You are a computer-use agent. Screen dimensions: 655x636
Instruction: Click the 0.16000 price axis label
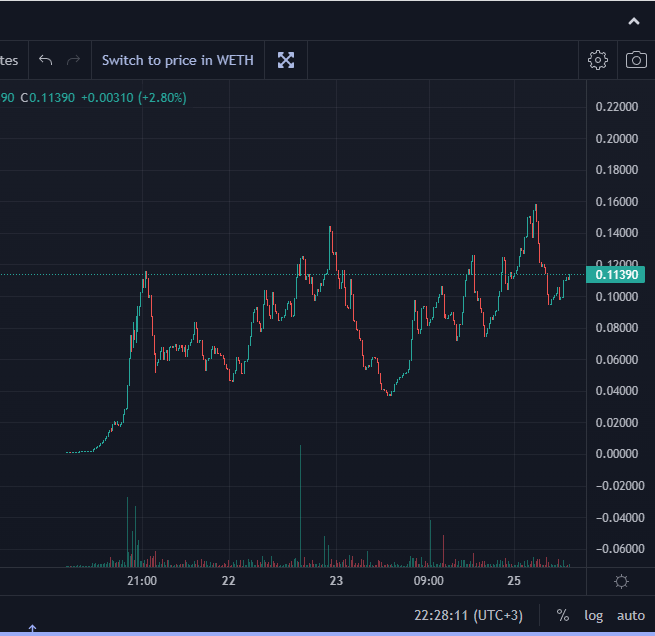[x=617, y=202]
